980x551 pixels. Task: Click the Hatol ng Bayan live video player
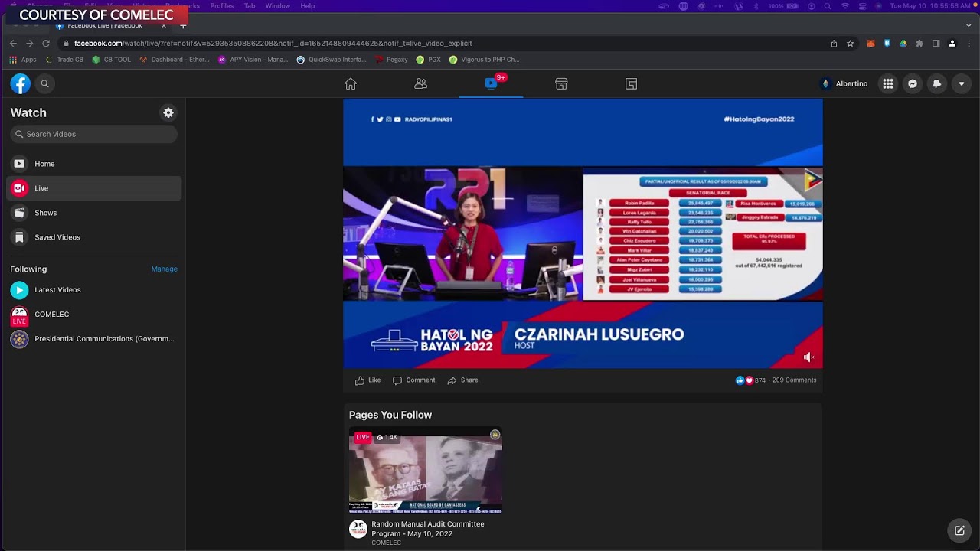click(583, 233)
